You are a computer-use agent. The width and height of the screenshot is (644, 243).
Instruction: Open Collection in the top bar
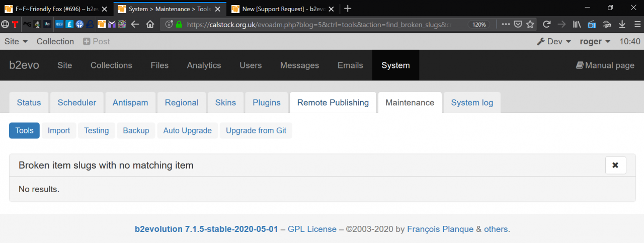tap(55, 41)
